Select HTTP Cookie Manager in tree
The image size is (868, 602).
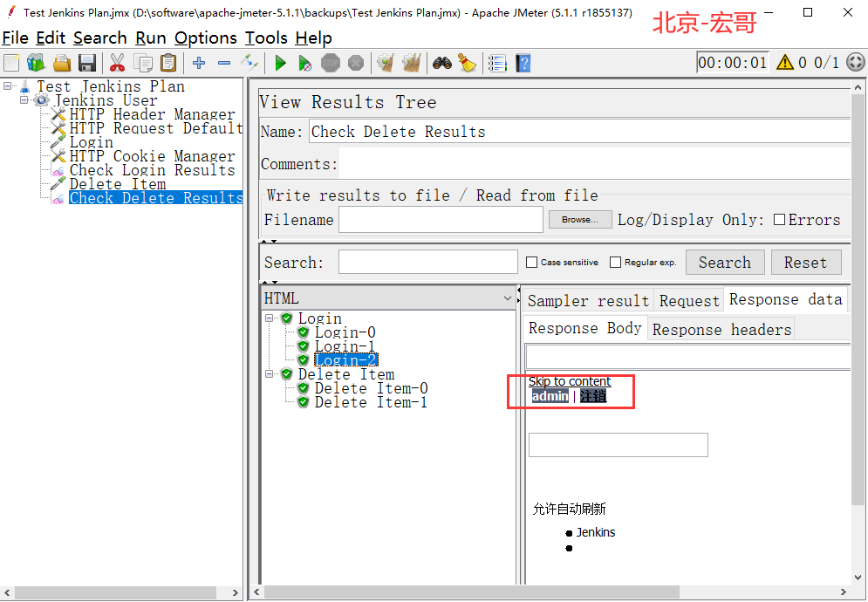coord(152,156)
